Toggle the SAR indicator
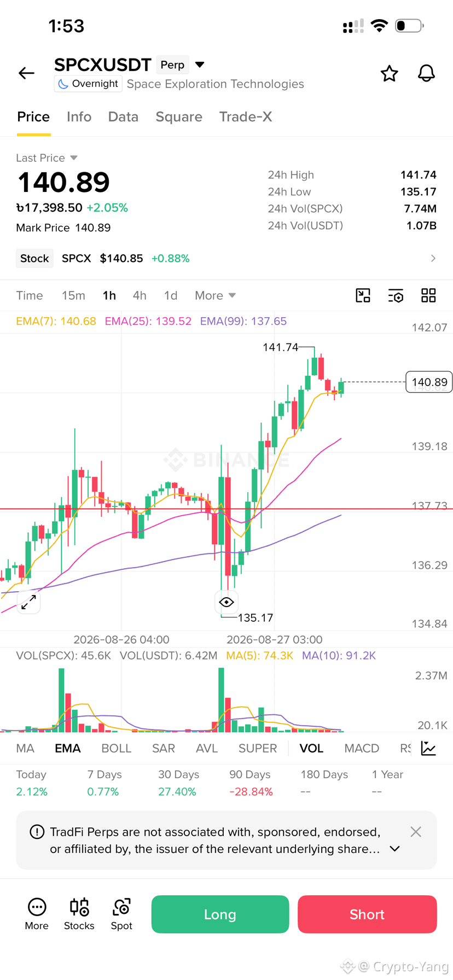 click(x=164, y=748)
